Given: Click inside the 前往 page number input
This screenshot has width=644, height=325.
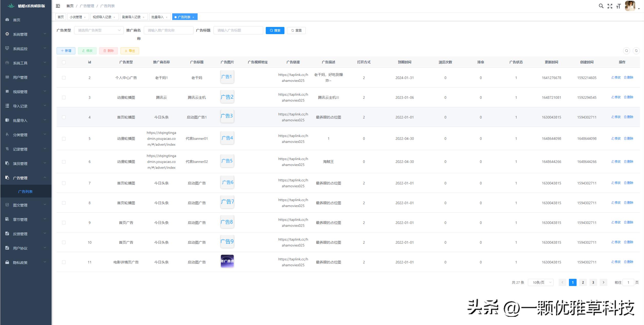Looking at the screenshot, I should coord(628,282).
